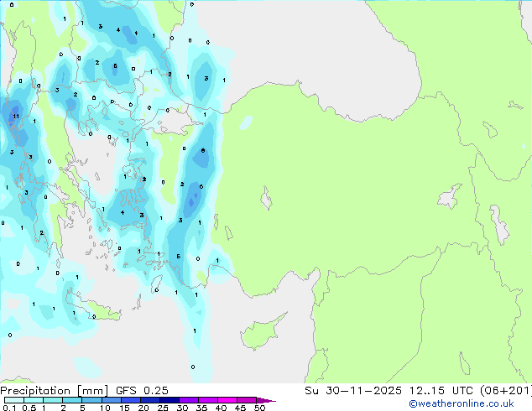Click the 40–45 mm magenta legend swatch
The width and height of the screenshot is (532, 411).
tap(227, 400)
